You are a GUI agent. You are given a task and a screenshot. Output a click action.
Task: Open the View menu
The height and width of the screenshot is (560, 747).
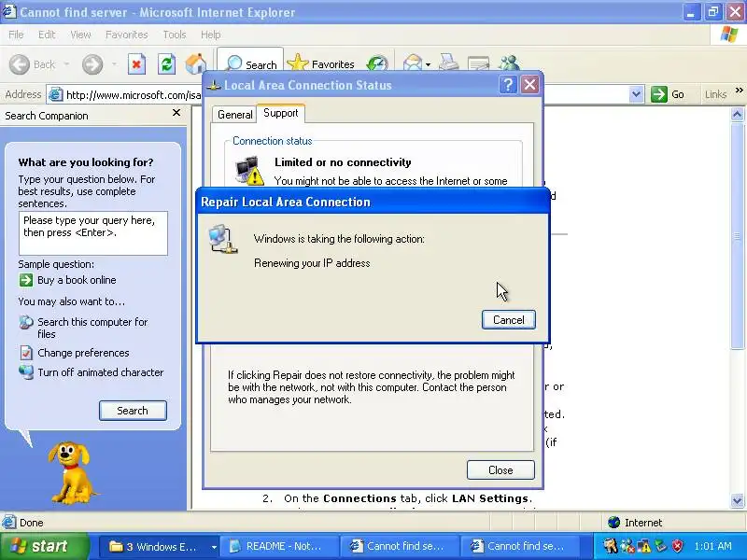(80, 35)
